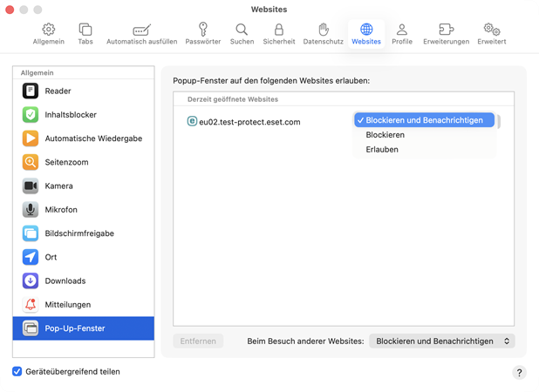This screenshot has width=539, height=392.
Task: Select the Websites globe icon
Action: (x=366, y=30)
